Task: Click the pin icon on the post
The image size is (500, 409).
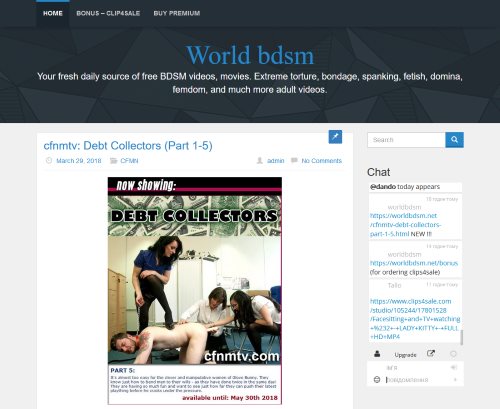Action: coord(335,137)
